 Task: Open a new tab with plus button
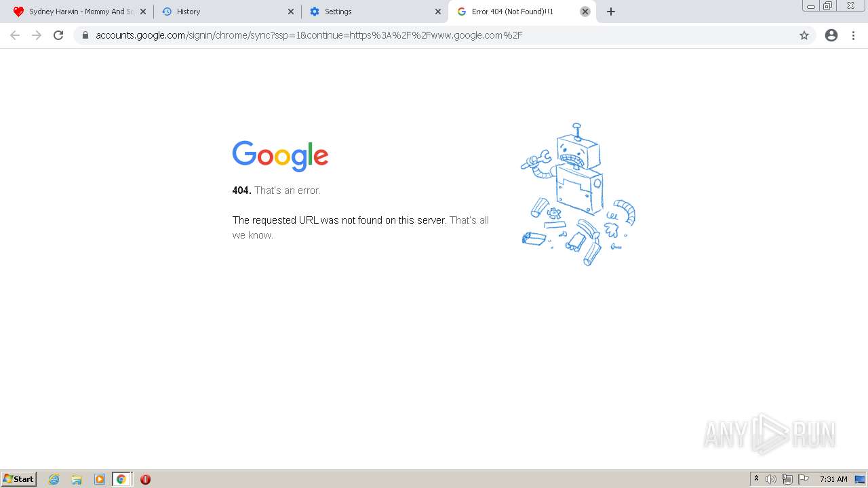pos(611,12)
